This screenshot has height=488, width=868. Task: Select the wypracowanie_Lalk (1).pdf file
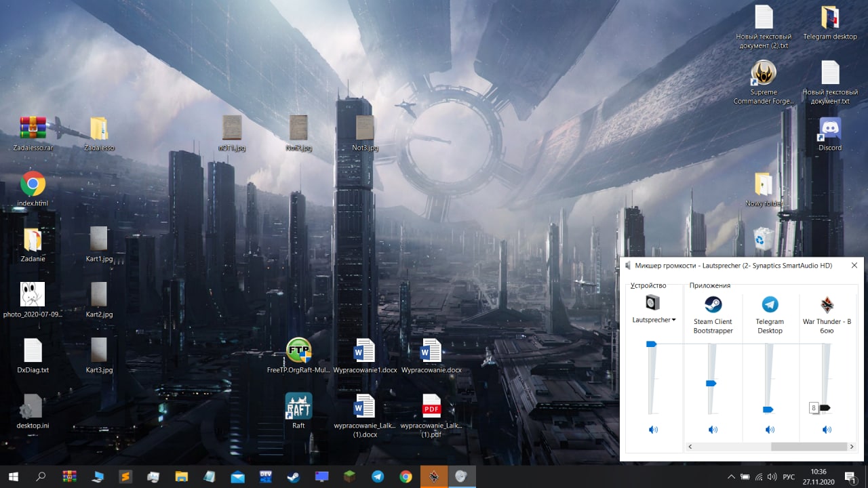[x=431, y=416]
